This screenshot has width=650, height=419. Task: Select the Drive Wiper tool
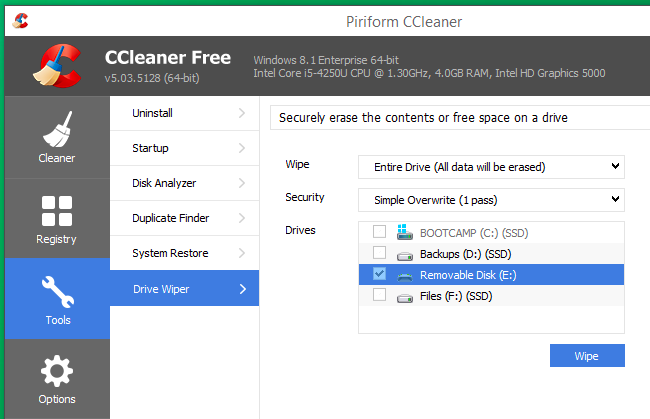tap(184, 288)
